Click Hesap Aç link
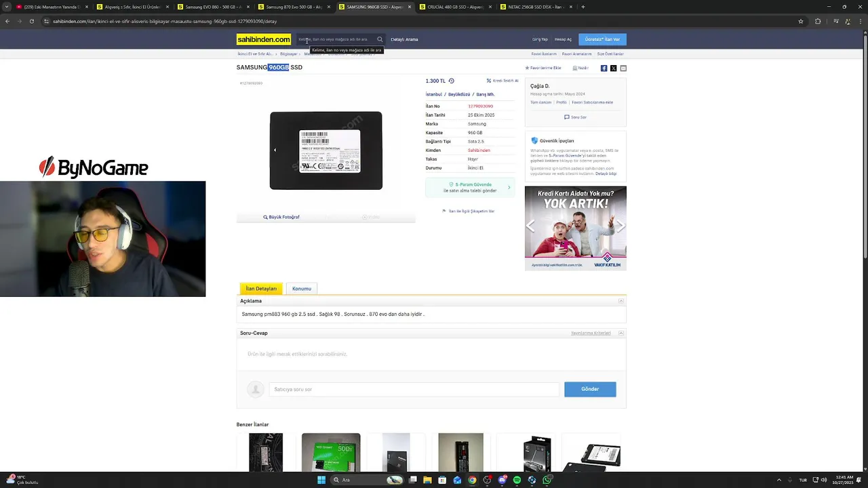The width and height of the screenshot is (868, 488). pyautogui.click(x=563, y=39)
